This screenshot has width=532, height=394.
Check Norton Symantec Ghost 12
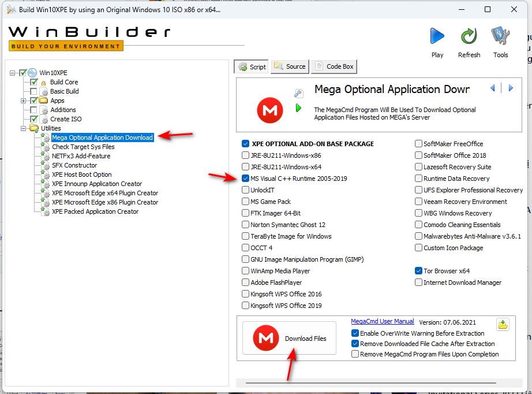[x=245, y=225]
